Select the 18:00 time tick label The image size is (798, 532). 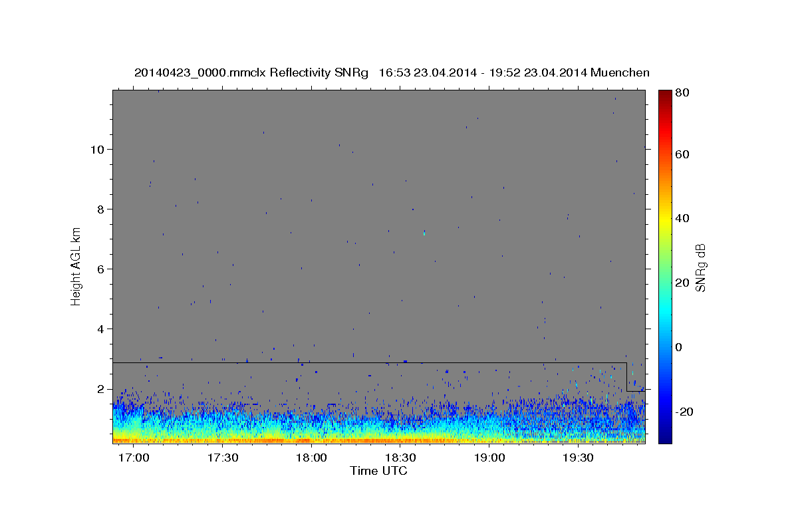coord(312,458)
